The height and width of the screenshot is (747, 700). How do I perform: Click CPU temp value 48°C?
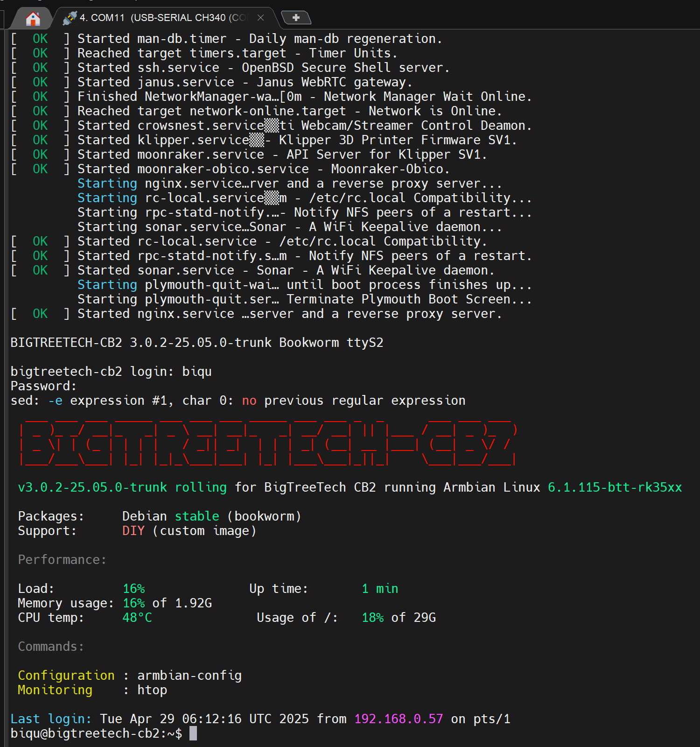pyautogui.click(x=137, y=618)
